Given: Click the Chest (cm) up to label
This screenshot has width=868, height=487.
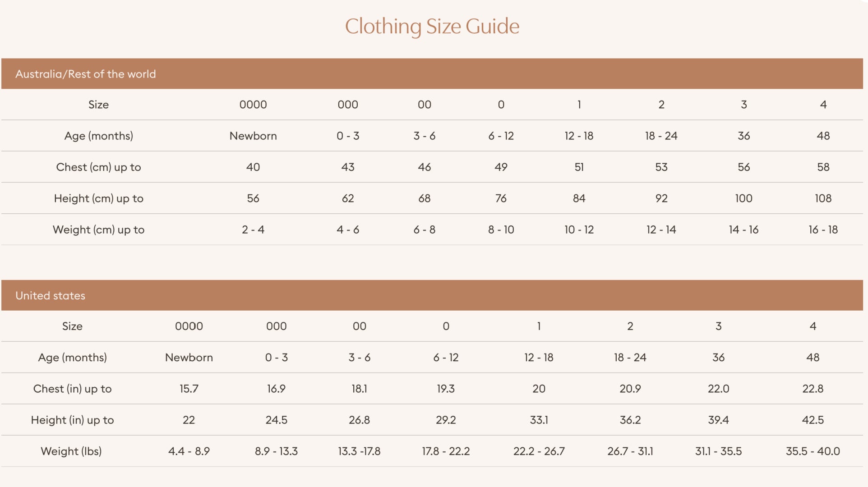Looking at the screenshot, I should tap(98, 167).
